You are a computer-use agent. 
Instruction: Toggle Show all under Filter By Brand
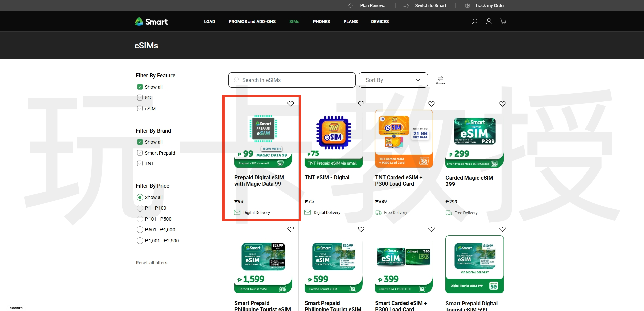click(x=140, y=142)
